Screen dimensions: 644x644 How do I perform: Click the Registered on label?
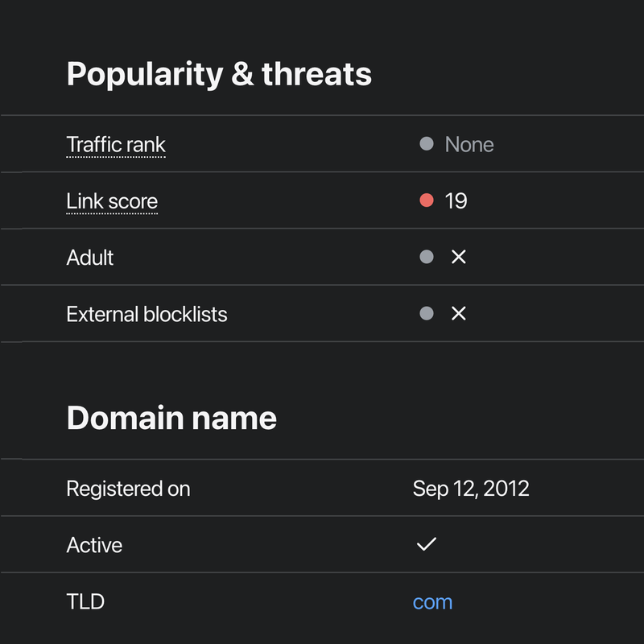pos(128,489)
